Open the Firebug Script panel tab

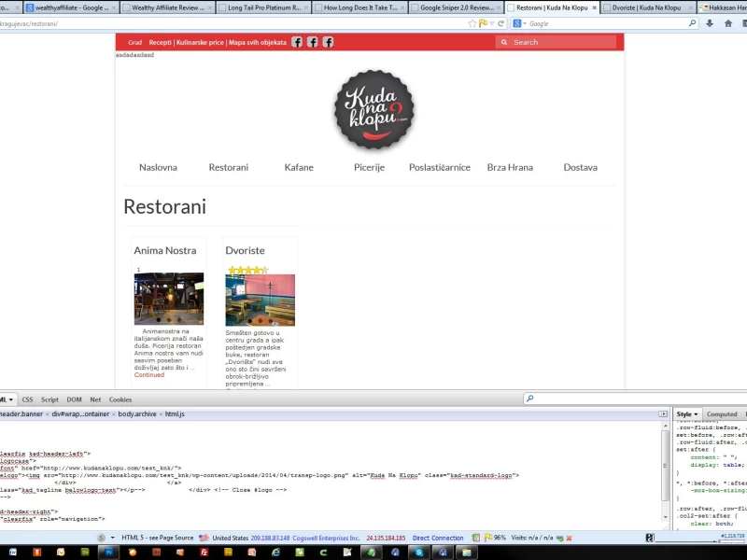49,399
